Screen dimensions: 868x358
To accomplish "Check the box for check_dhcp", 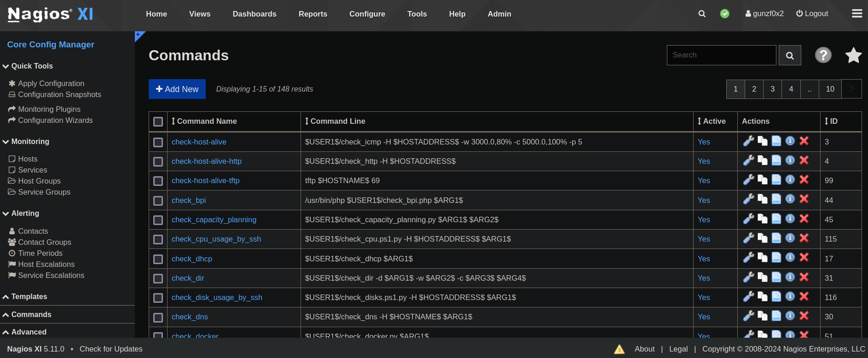I will [x=158, y=259].
